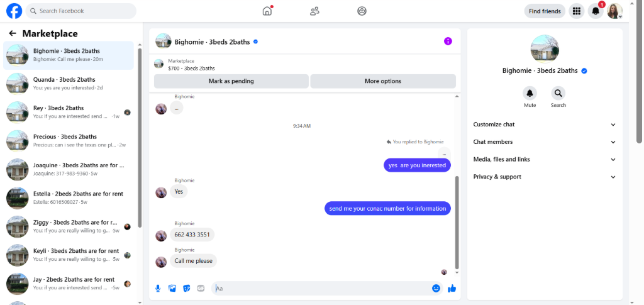Click More options button for the listing
Image resolution: width=644 pixels, height=305 pixels.
click(x=383, y=81)
